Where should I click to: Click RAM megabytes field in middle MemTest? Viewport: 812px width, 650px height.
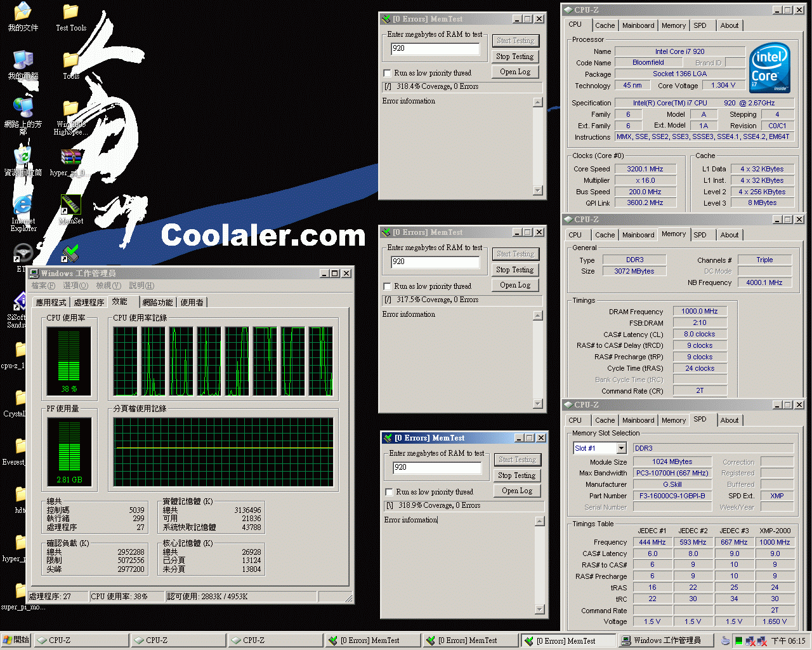[x=436, y=262]
